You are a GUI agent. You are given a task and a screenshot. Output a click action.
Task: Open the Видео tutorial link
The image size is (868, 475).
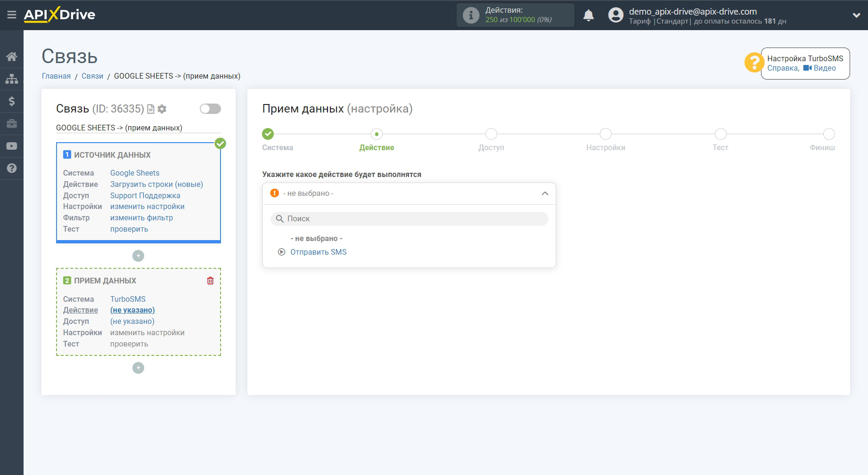coord(819,68)
